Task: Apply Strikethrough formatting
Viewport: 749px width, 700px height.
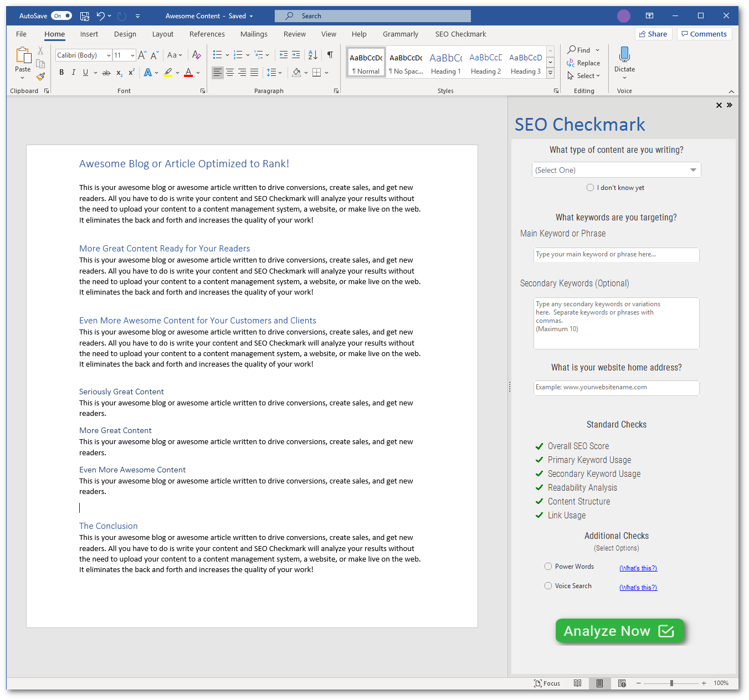Action: pos(106,73)
